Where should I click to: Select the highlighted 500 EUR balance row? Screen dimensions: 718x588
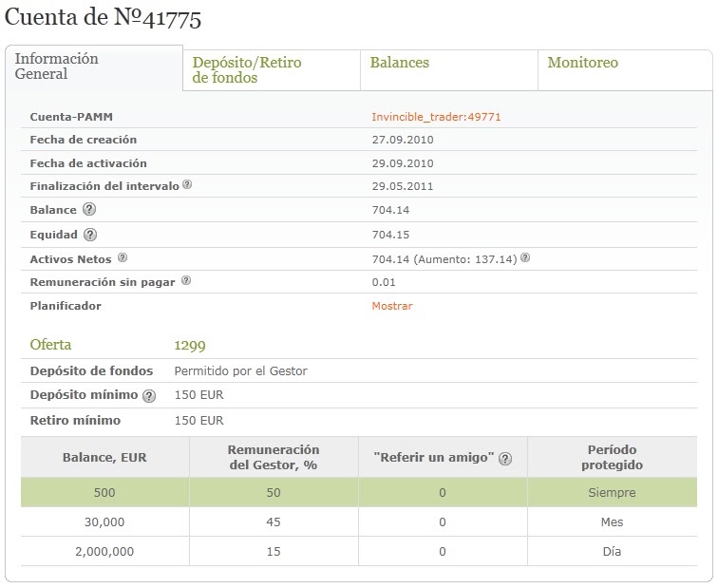tap(359, 492)
